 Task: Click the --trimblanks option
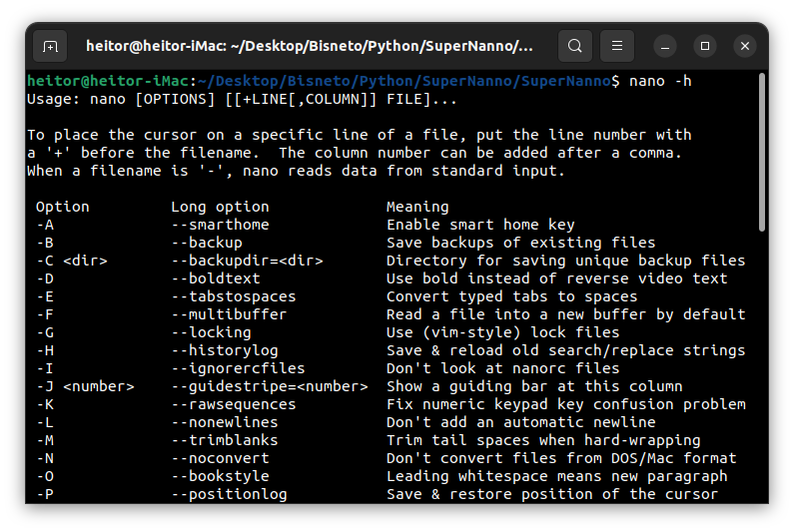pyautogui.click(x=225, y=440)
